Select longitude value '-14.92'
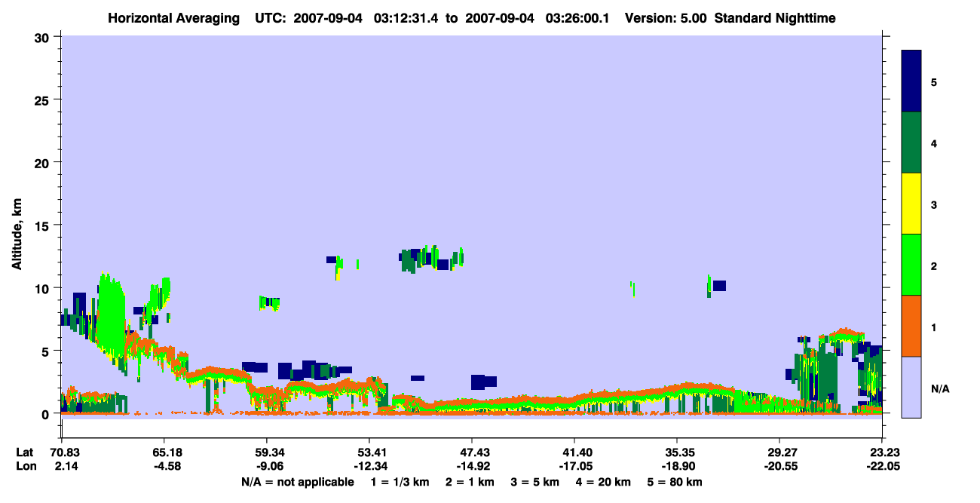Viewport: 980px width, 503px height. 475,466
